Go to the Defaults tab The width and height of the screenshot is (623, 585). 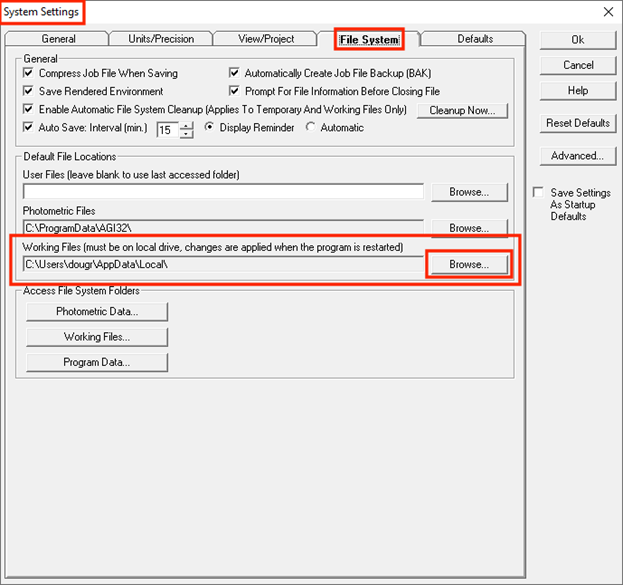pos(475,39)
